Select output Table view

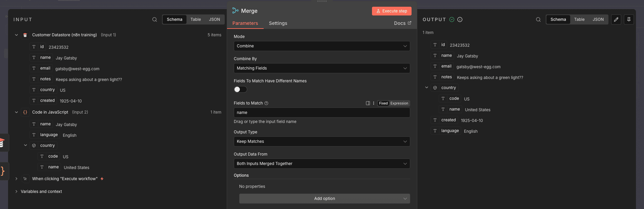[579, 19]
